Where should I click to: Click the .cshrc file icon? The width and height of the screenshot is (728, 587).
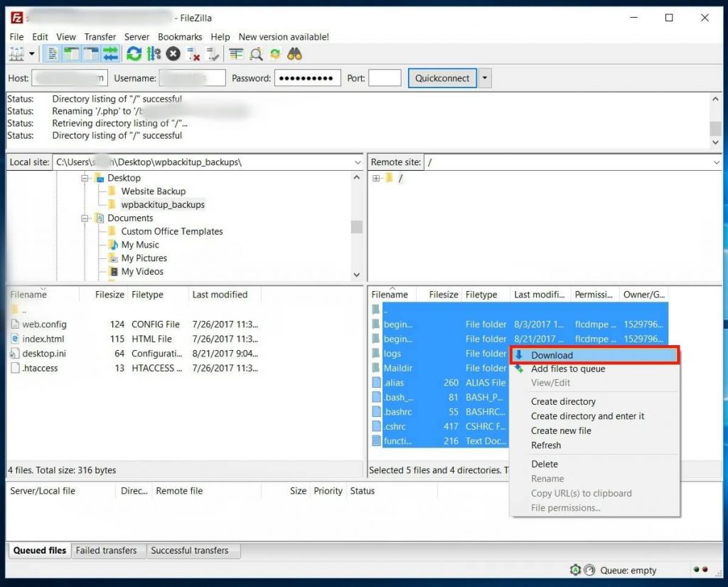tap(376, 426)
